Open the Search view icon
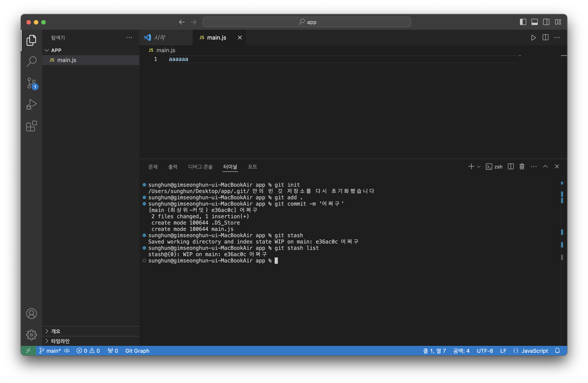The width and height of the screenshot is (588, 383). (32, 61)
